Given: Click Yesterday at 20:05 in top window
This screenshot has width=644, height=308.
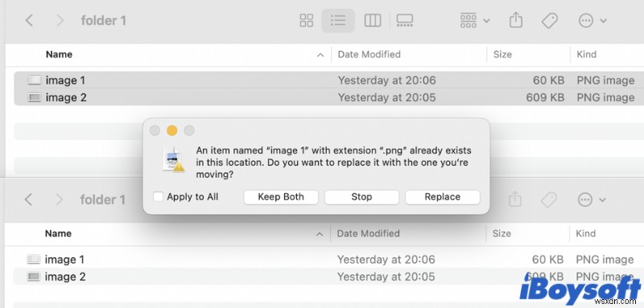Looking at the screenshot, I should 386,97.
